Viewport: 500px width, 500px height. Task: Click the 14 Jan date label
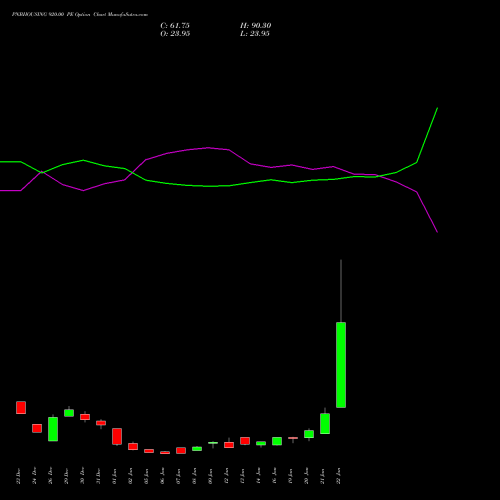click(x=258, y=476)
